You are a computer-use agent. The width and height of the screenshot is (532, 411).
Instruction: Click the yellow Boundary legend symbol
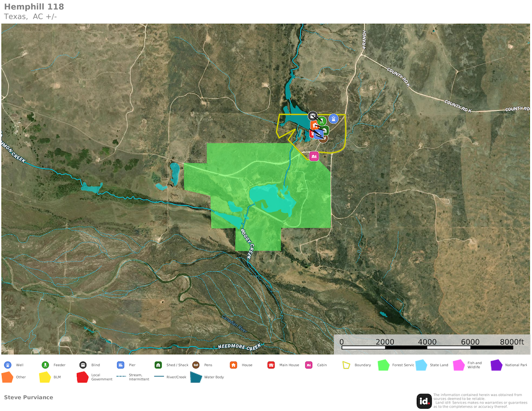(x=347, y=365)
